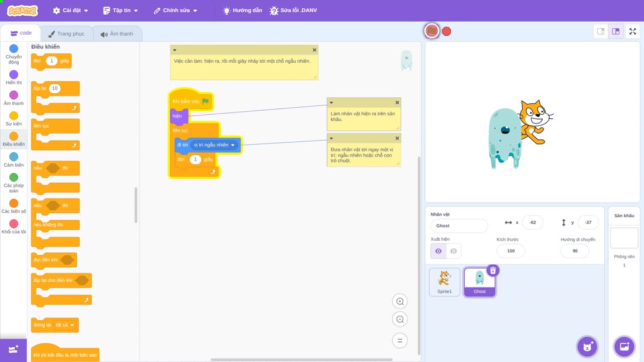Viewport: 644px width, 362px height.
Task: Select the Chuyển động block category
Action: coord(13,54)
